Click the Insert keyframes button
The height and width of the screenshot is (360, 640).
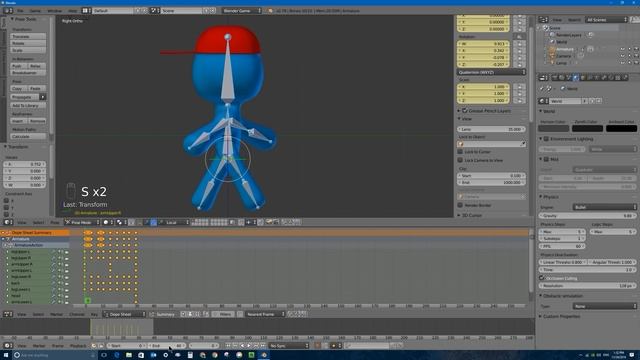18,121
